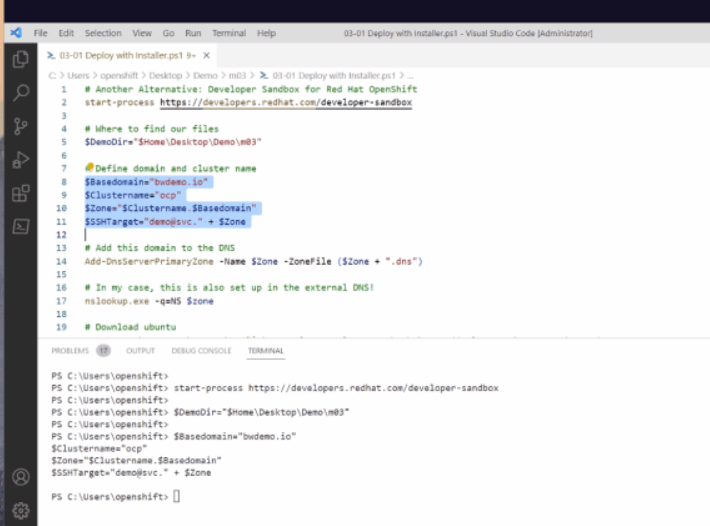
Task: Click the VS Code logo icon
Action: [x=16, y=33]
